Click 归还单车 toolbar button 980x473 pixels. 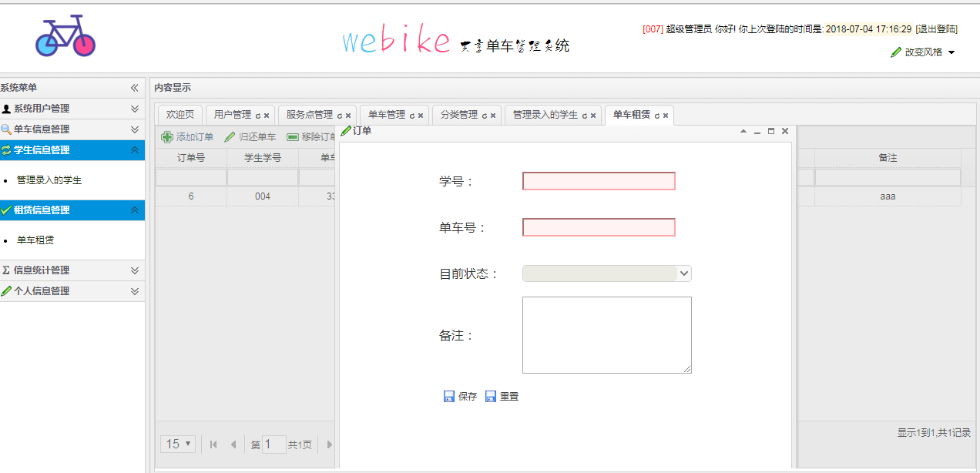250,137
